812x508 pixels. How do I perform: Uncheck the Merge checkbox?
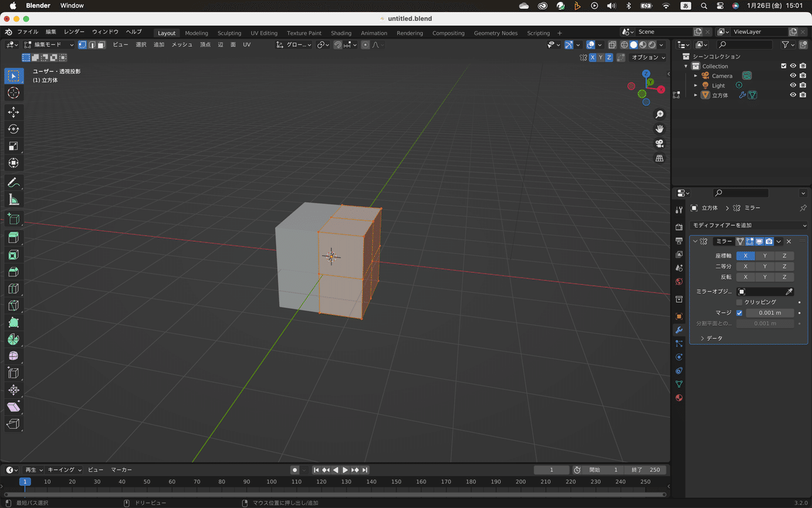pyautogui.click(x=740, y=313)
